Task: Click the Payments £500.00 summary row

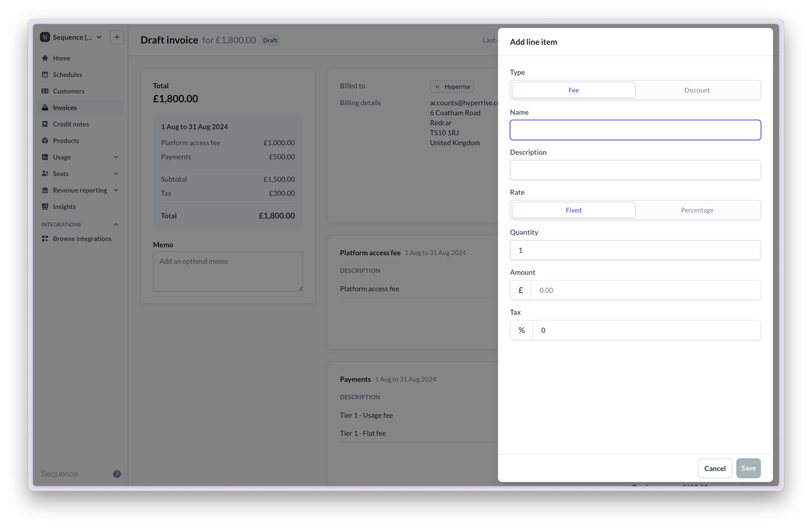Action: tap(228, 157)
